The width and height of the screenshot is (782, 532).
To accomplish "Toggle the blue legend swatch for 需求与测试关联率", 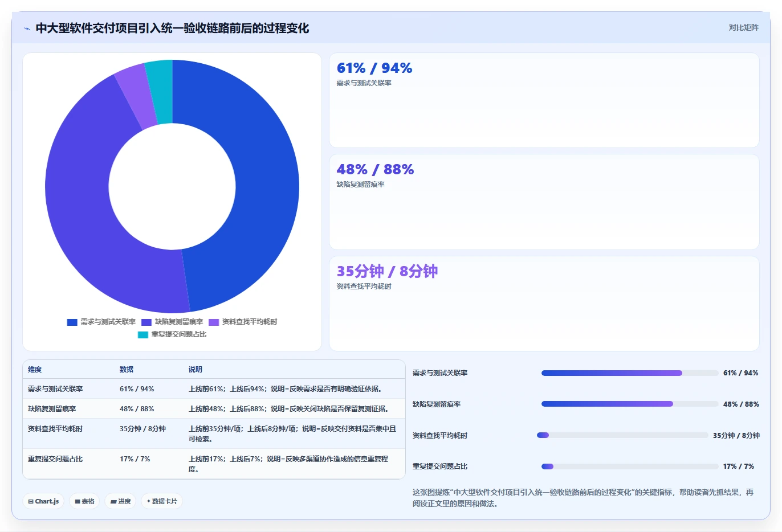I will pos(72,322).
